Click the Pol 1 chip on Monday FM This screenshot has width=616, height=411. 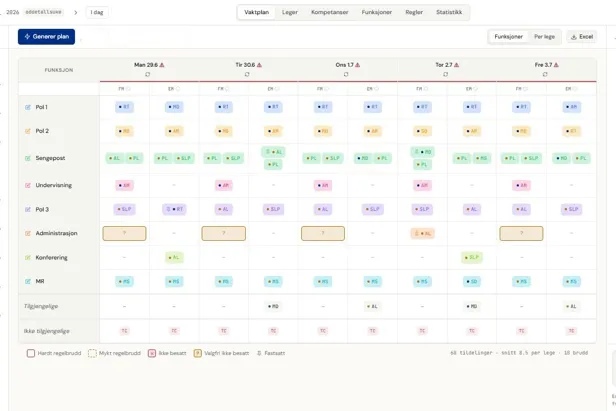[x=125, y=107]
